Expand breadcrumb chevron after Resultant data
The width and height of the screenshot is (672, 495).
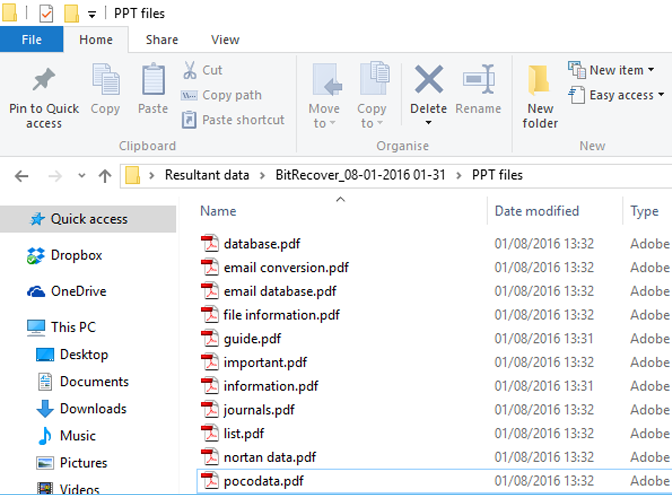coord(262,175)
